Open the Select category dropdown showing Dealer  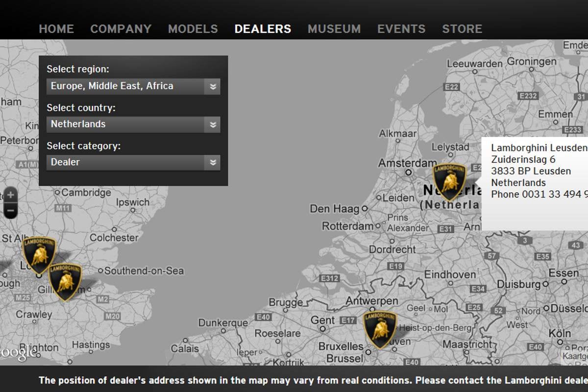pyautogui.click(x=133, y=162)
